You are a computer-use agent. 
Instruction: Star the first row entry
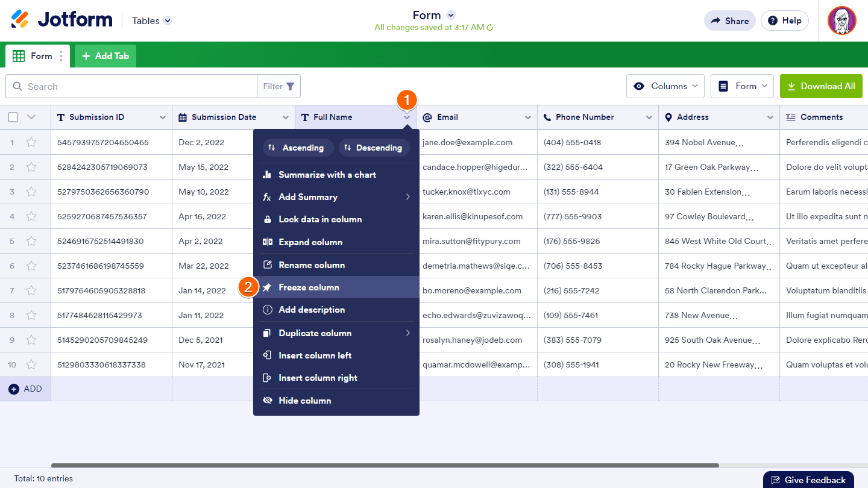31,143
